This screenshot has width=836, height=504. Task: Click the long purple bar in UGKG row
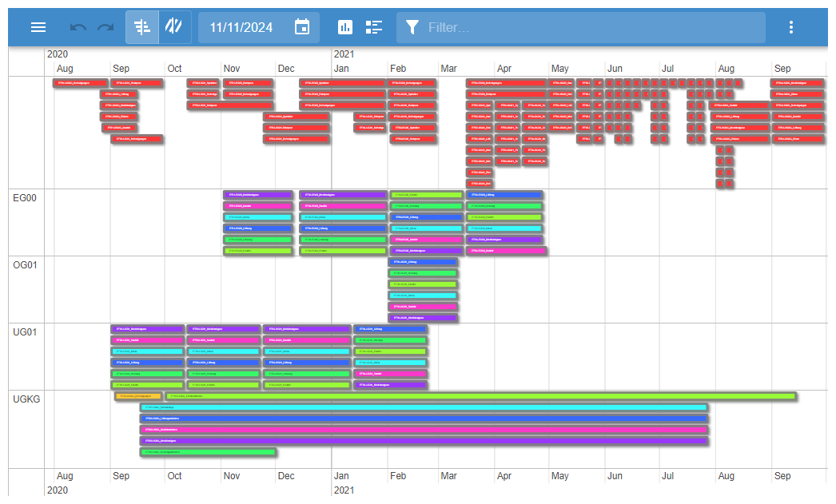[424, 441]
